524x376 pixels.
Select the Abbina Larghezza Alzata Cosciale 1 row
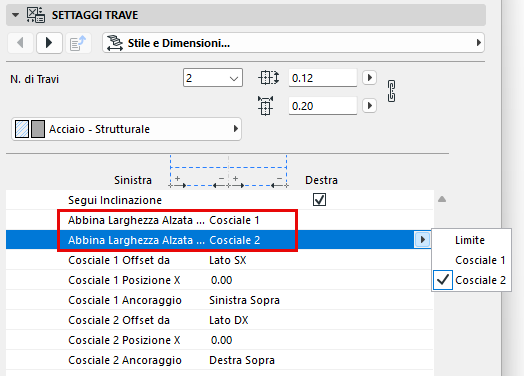(219, 220)
